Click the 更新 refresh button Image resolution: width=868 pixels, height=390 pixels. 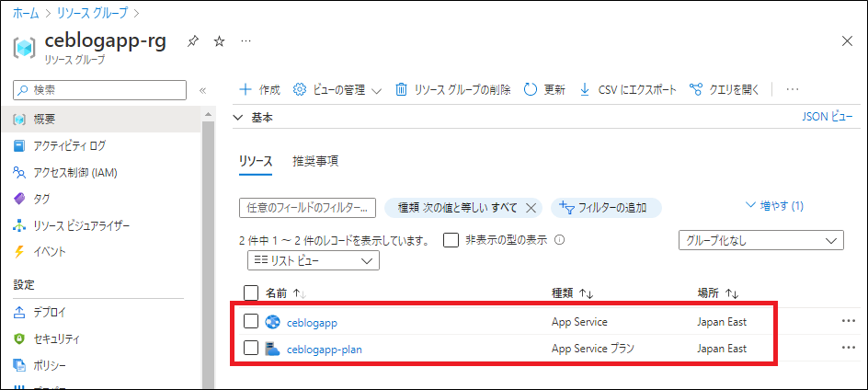pos(544,89)
